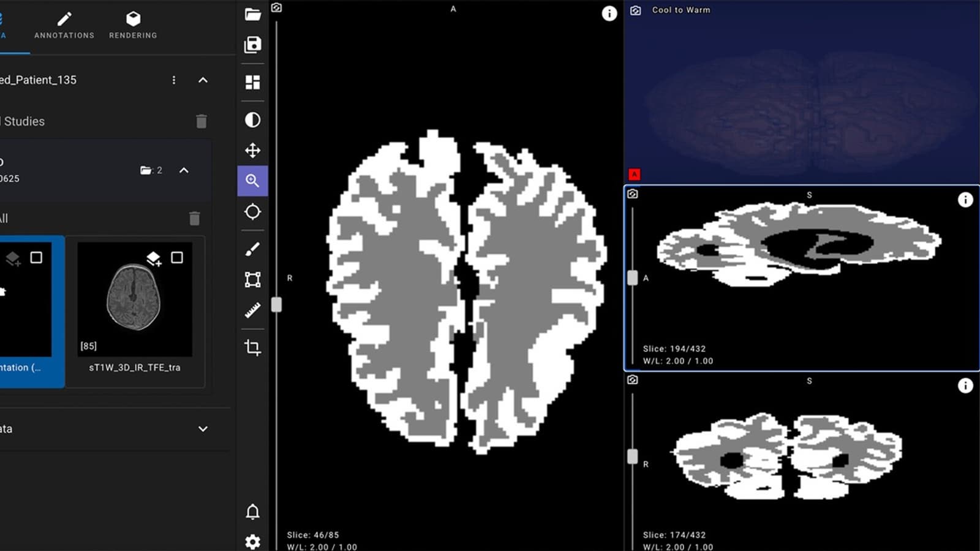Switch to the Rendering tab
This screenshot has width=980, height=551.
[133, 26]
